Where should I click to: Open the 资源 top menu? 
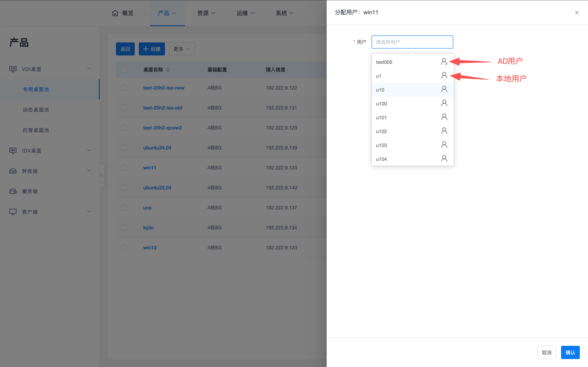[x=206, y=13]
